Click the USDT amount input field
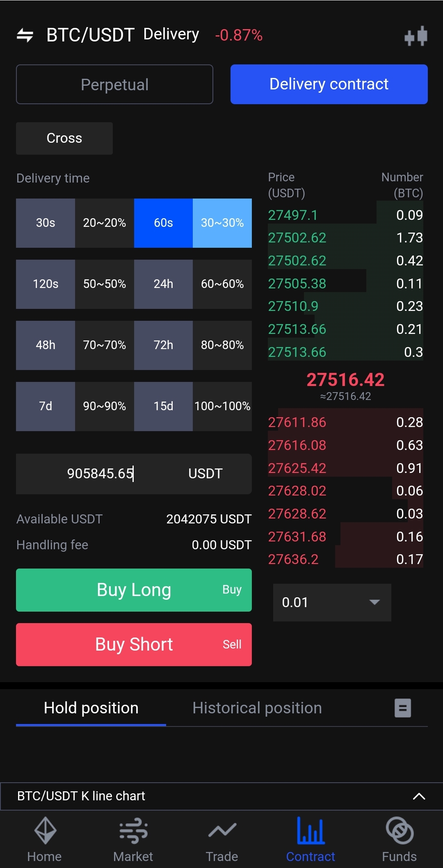The width and height of the screenshot is (443, 868). (100, 474)
